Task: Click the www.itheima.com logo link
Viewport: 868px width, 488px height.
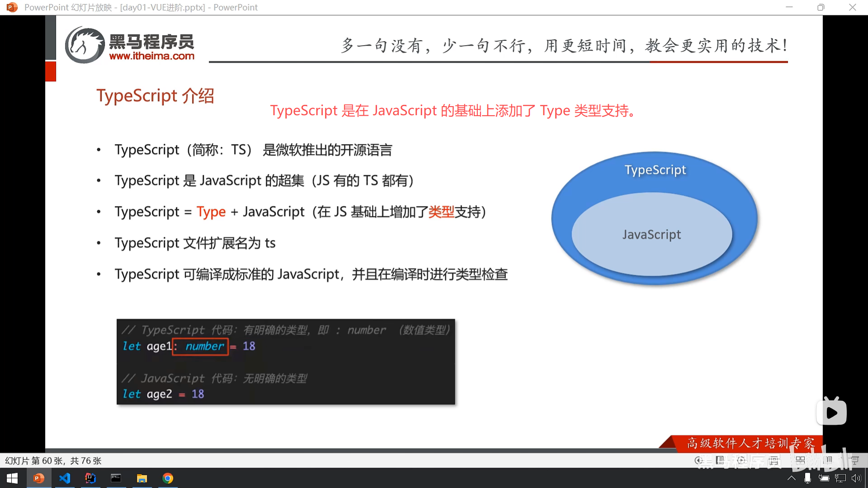Action: (151, 56)
